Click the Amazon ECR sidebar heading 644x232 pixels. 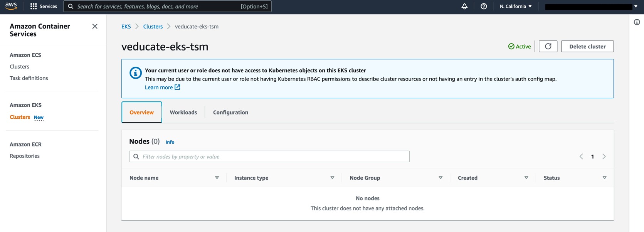click(x=25, y=144)
